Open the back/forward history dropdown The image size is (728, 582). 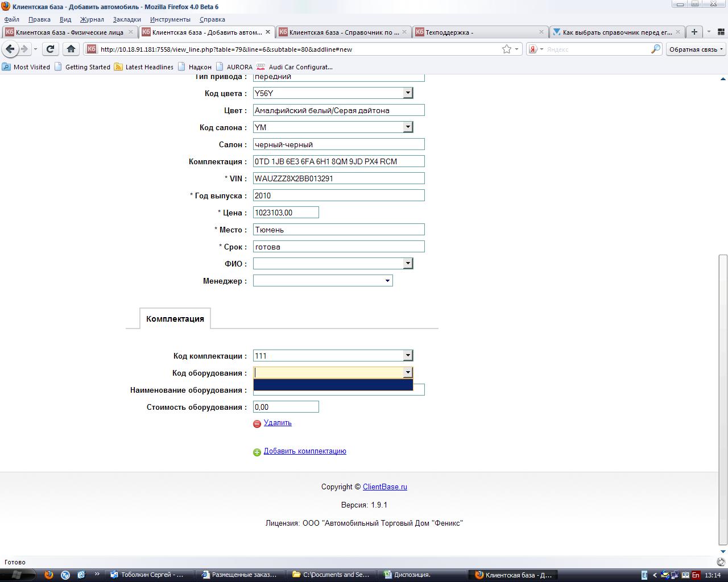35,49
